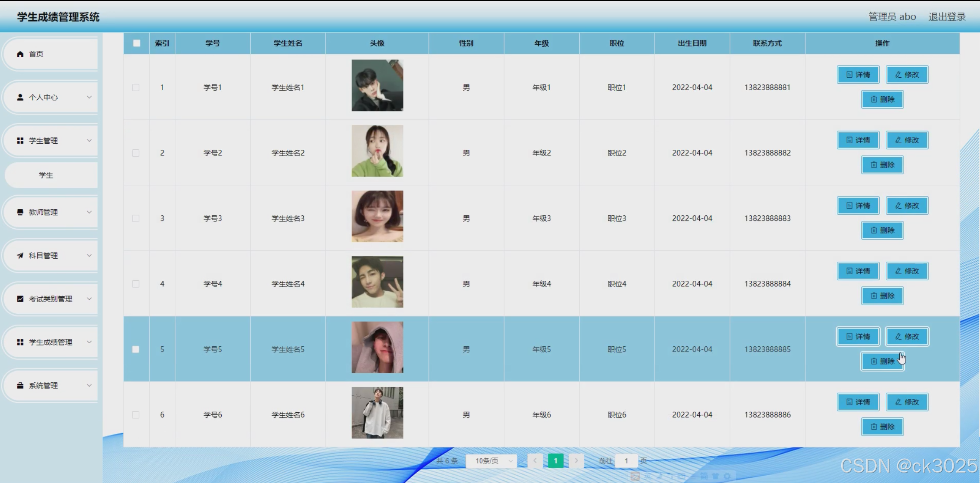Click the grid icon next to 学生管理
The image size is (980, 483).
coord(20,141)
